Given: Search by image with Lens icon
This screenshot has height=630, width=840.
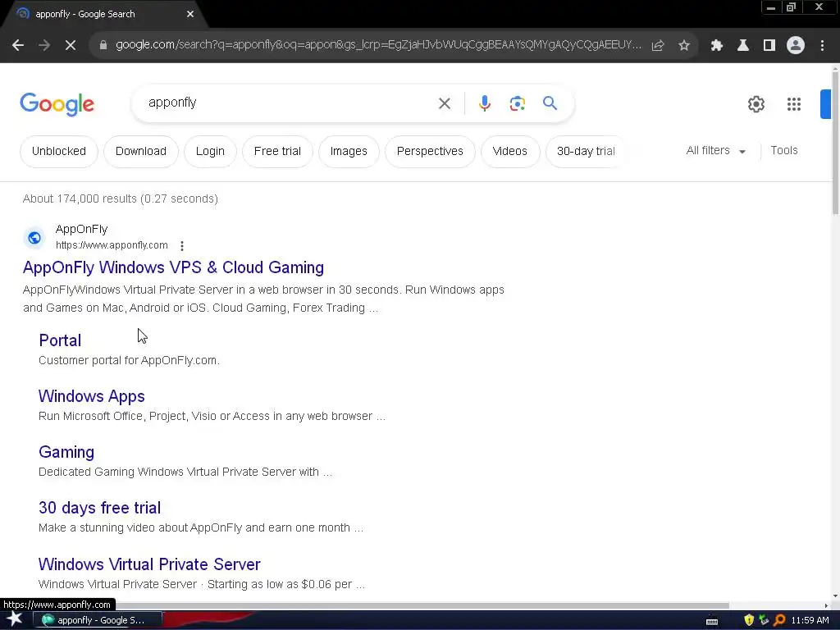Looking at the screenshot, I should click(518, 103).
